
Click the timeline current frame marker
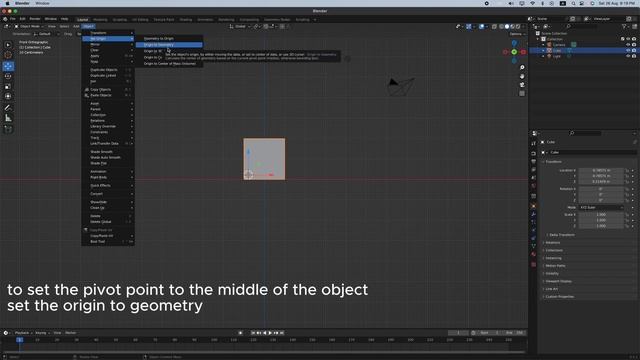20,340
